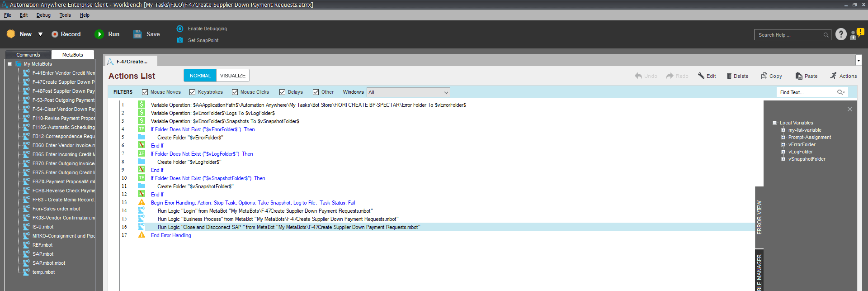Image resolution: width=868 pixels, height=291 pixels.
Task: Expand the vLogFolder variable node
Action: click(x=783, y=152)
